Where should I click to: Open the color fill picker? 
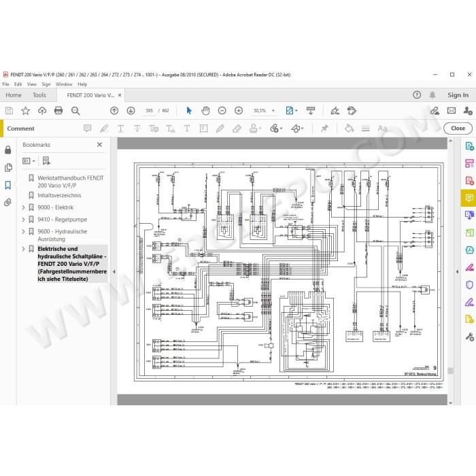click(349, 129)
